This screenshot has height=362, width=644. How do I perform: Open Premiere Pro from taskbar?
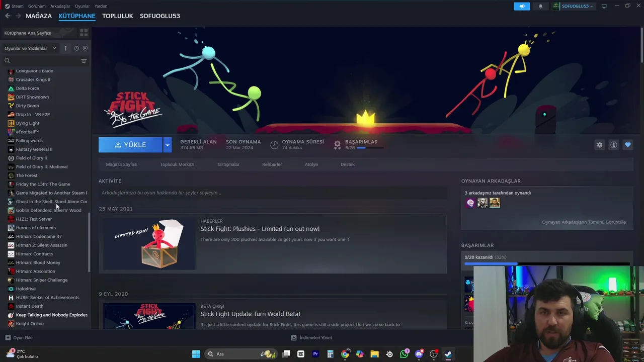click(315, 354)
